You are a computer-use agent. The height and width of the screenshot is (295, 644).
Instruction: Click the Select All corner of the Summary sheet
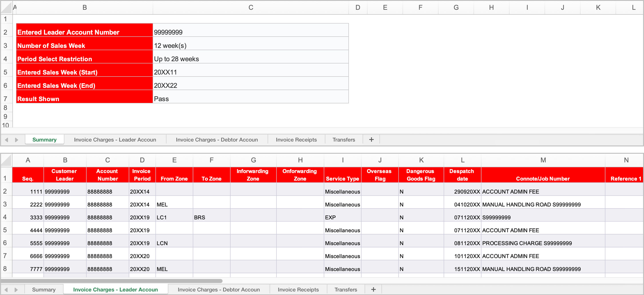pyautogui.click(x=6, y=8)
